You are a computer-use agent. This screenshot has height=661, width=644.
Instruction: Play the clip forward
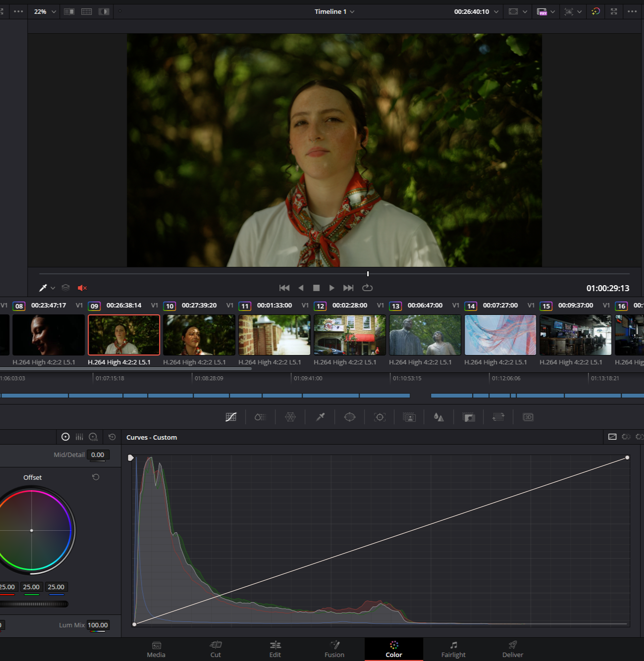pyautogui.click(x=332, y=288)
